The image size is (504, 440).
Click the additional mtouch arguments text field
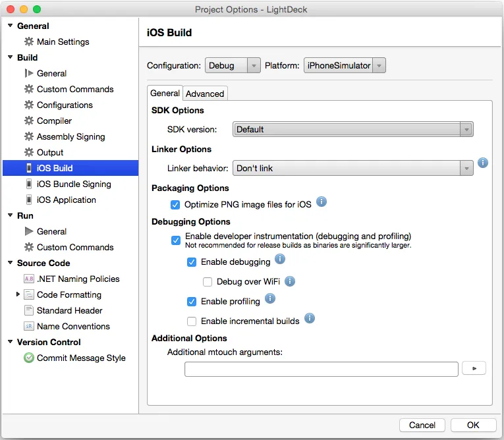pyautogui.click(x=321, y=369)
